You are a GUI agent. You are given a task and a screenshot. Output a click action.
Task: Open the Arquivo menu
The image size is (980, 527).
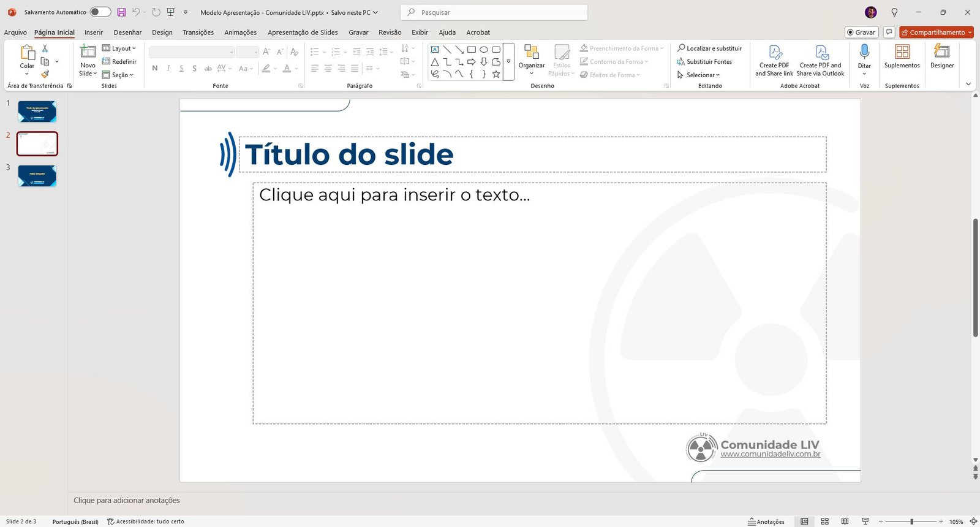tap(15, 32)
